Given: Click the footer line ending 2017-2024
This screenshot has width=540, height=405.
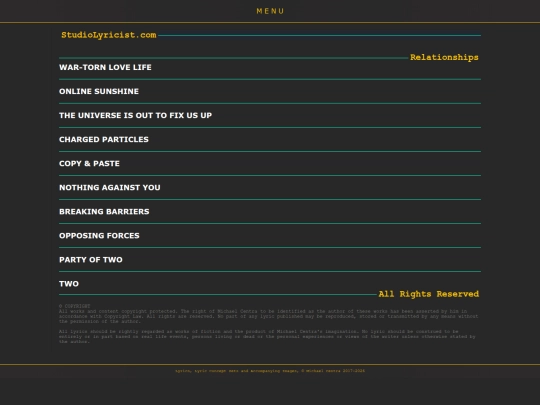Looking at the screenshot, I should click(x=270, y=371).
